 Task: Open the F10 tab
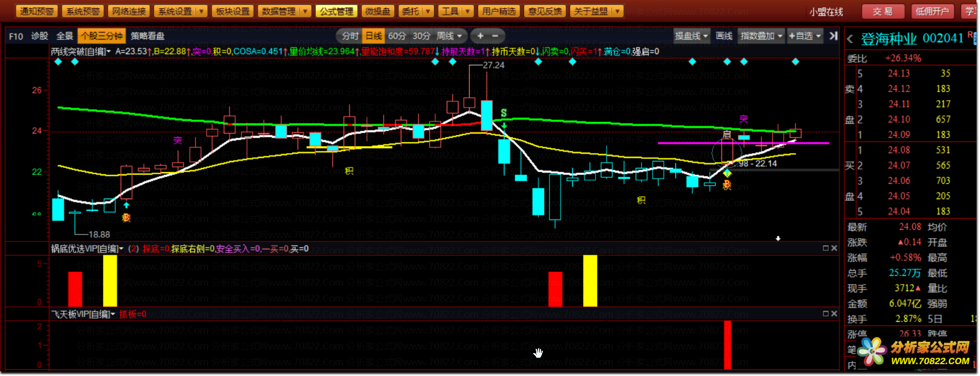pyautogui.click(x=16, y=36)
